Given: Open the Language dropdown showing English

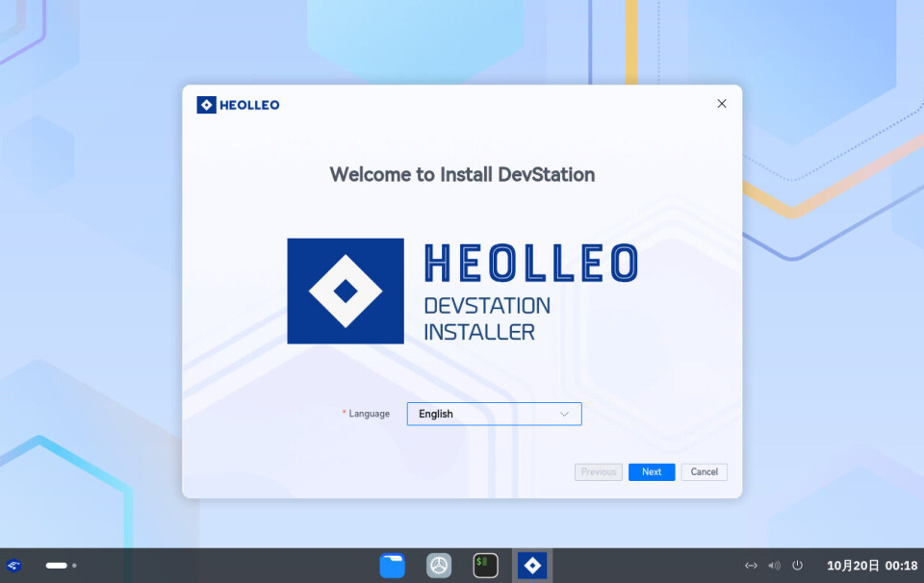Looking at the screenshot, I should click(494, 414).
